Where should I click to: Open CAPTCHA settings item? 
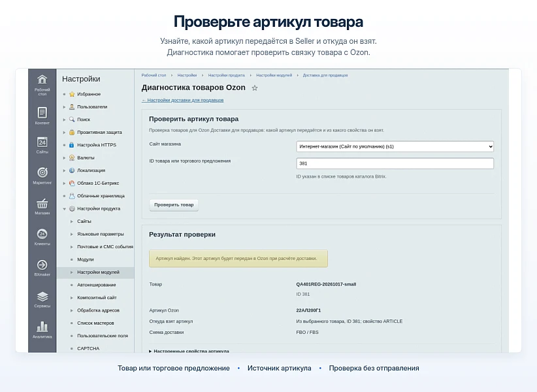88,348
